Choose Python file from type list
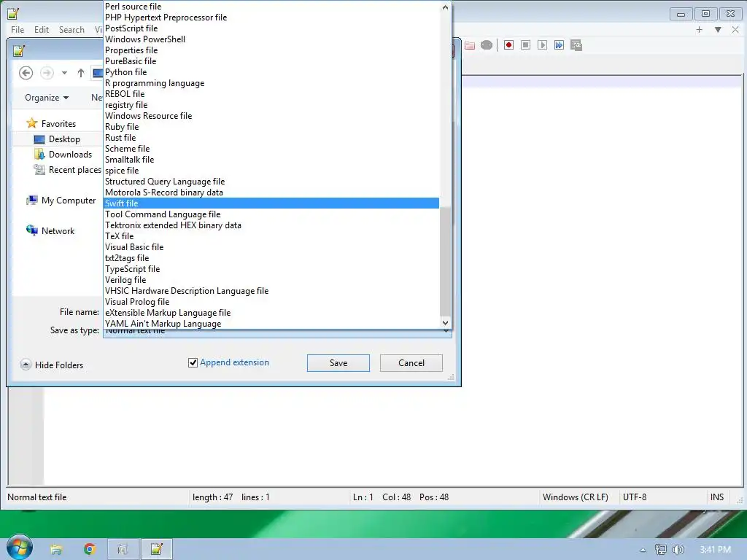 [x=271, y=72]
